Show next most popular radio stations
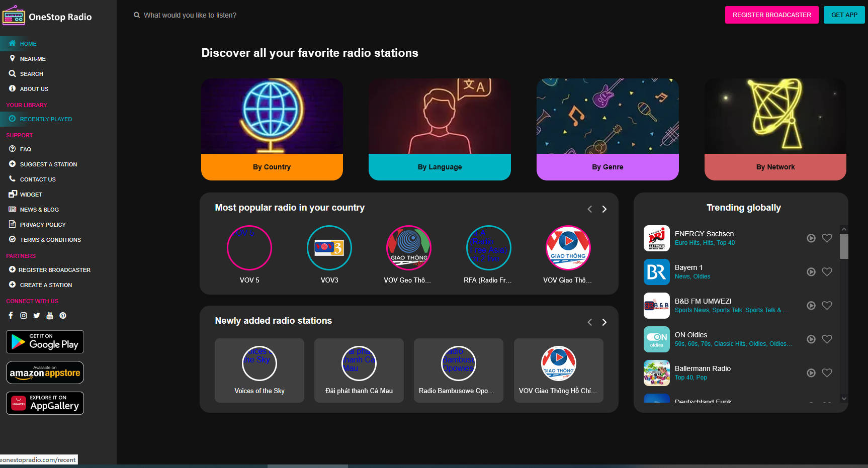Viewport: 868px width, 468px height. click(604, 209)
